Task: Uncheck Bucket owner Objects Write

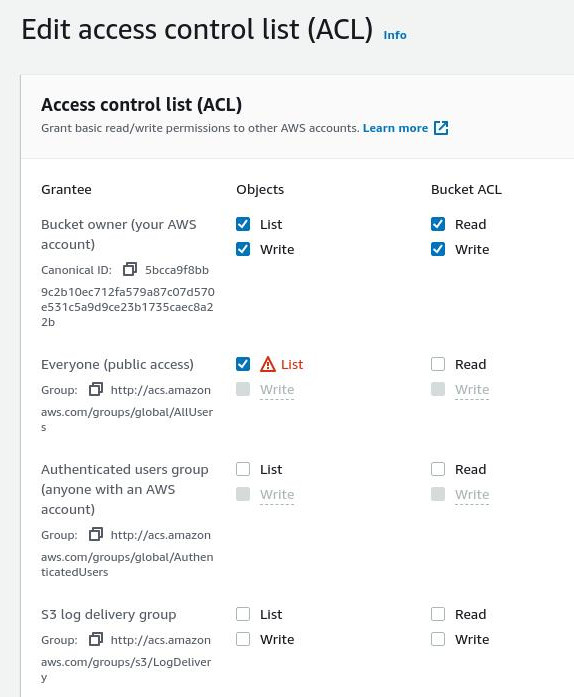Action: pyautogui.click(x=243, y=249)
